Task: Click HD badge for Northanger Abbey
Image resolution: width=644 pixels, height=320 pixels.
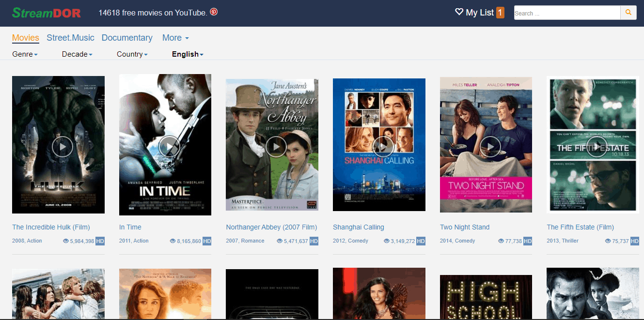Action: (x=314, y=241)
